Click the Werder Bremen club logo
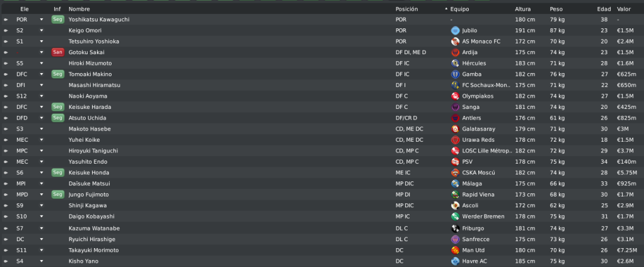Viewport: 644px width, 267px height. coord(455,217)
